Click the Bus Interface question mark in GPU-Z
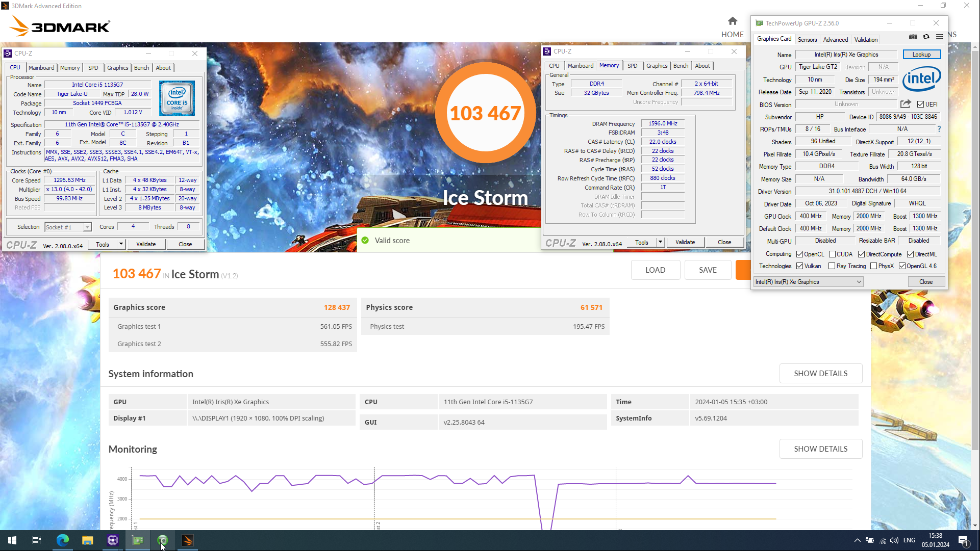Viewport: 980px width, 551px height. coord(939,129)
